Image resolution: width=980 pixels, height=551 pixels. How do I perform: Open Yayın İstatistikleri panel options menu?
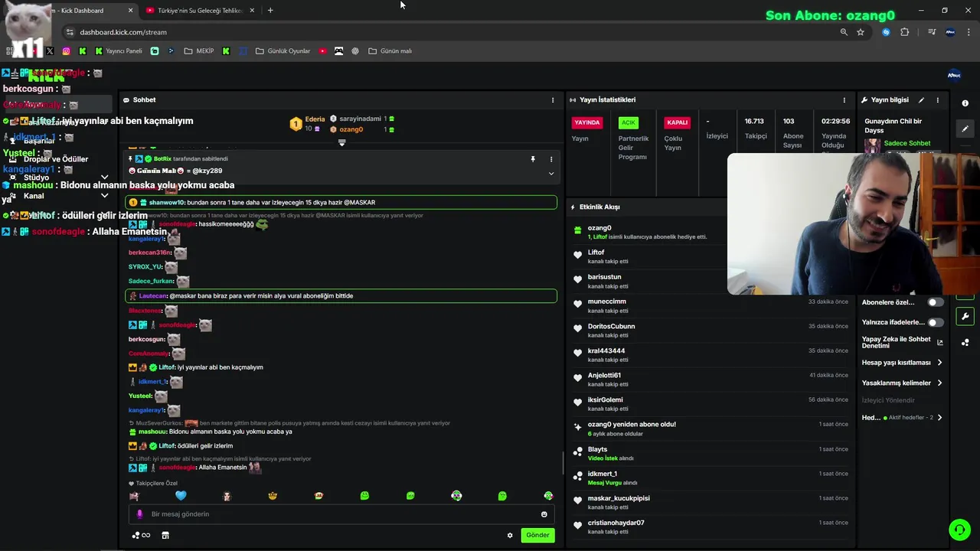pyautogui.click(x=844, y=100)
